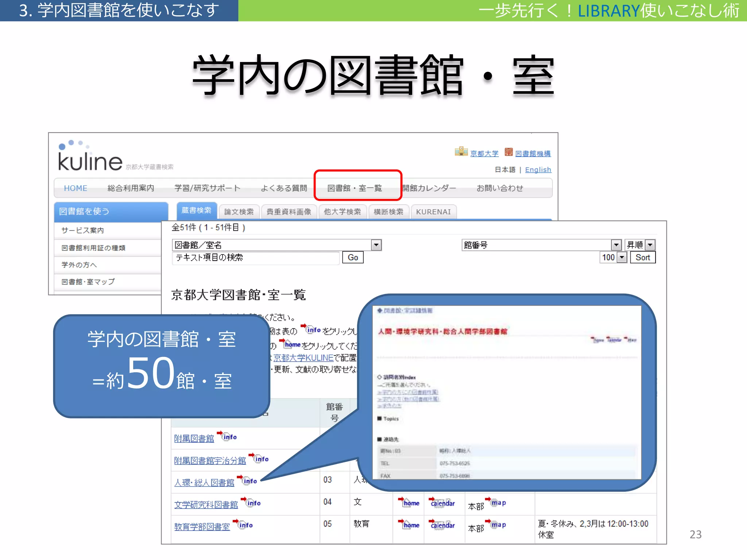Click the Go button
The image size is (747, 560).
coord(353,257)
